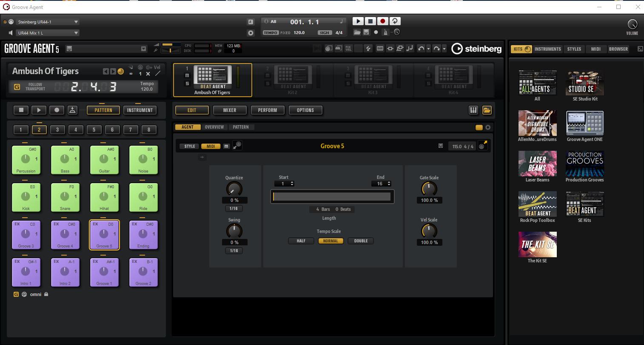Viewport: 644px width, 345px height.
Task: Open the STYLES browser tab
Action: point(574,49)
